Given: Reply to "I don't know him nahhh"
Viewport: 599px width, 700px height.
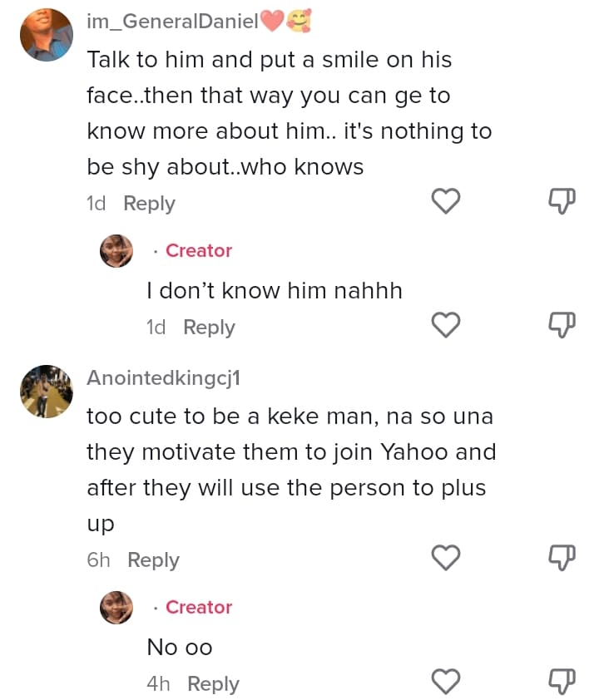Looking at the screenshot, I should [209, 328].
